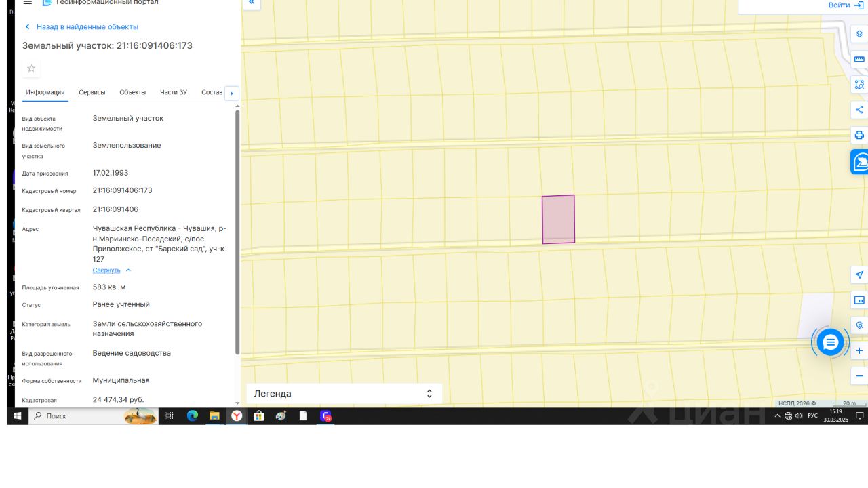The width and height of the screenshot is (868, 488).
Task: Print the map using printer icon
Action: [x=859, y=135]
